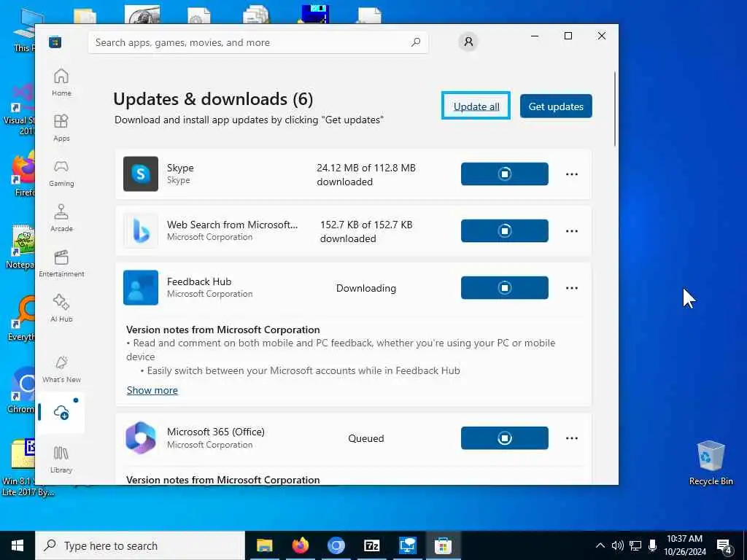
Task: Open more options for Skype
Action: pos(572,174)
